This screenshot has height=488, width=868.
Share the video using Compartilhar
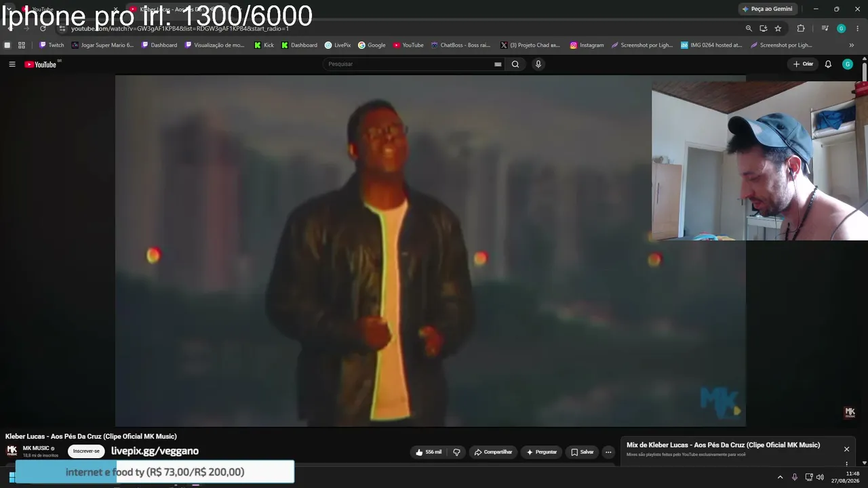(x=493, y=452)
